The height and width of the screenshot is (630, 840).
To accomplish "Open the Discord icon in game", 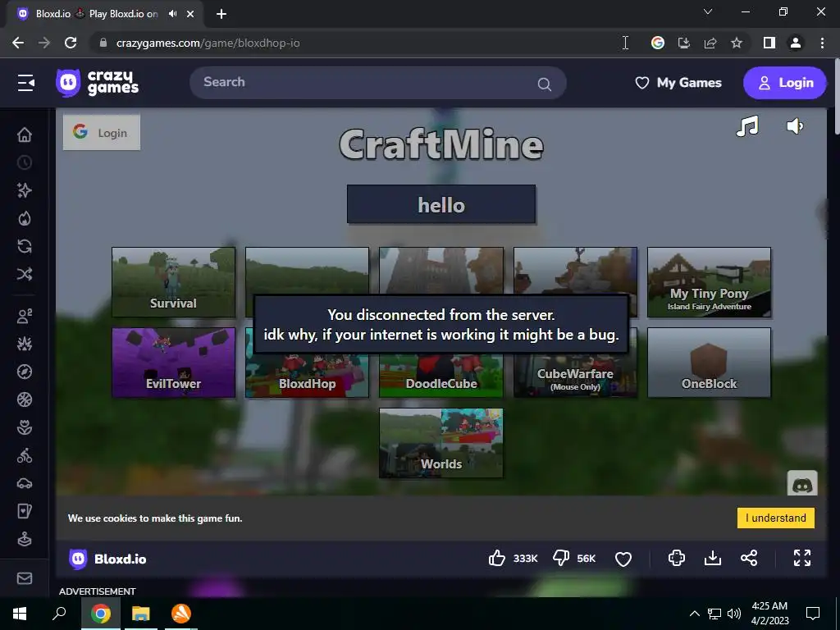I will tap(802, 484).
